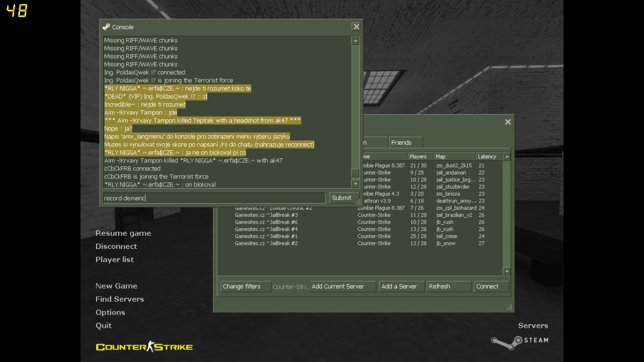
Task: Click the 25 / 28 players cell
Action: pyautogui.click(x=418, y=236)
